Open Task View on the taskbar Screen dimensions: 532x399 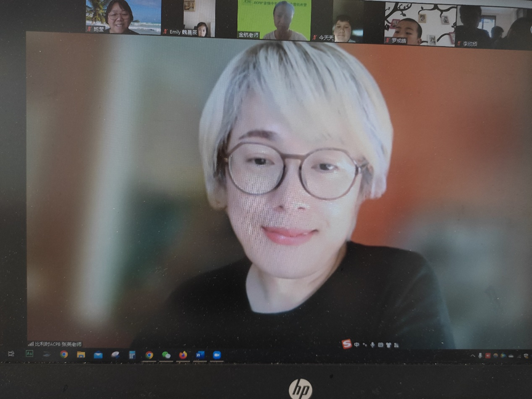coord(11,353)
